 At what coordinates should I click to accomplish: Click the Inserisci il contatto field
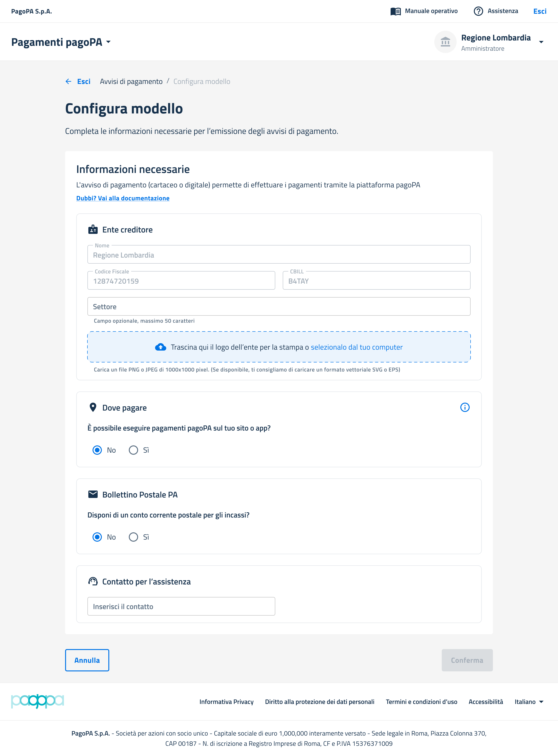181,607
